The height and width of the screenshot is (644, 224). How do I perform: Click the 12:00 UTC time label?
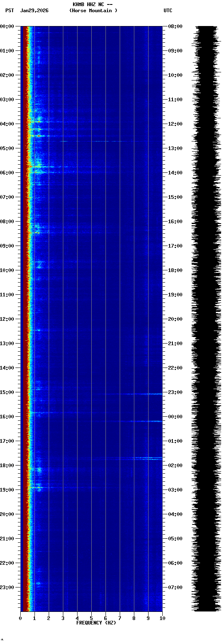pyautogui.click(x=175, y=124)
